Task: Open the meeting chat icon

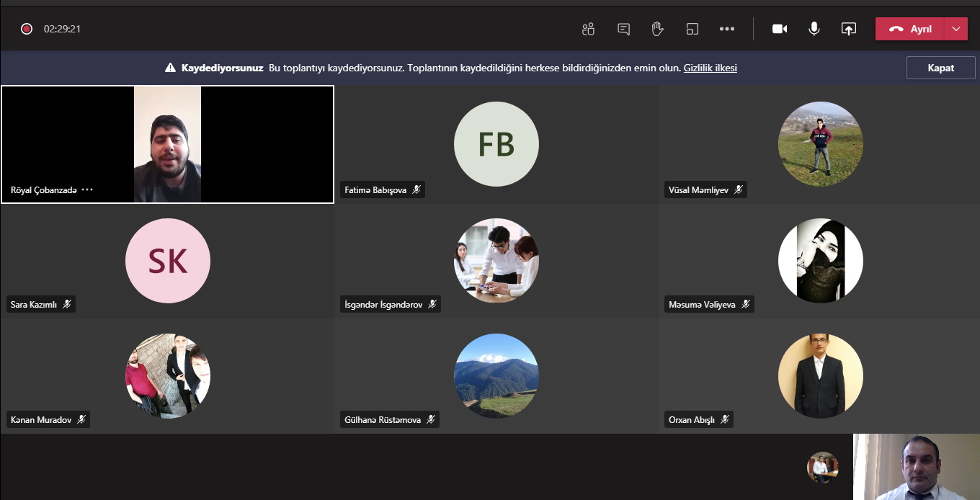Action: point(623,29)
